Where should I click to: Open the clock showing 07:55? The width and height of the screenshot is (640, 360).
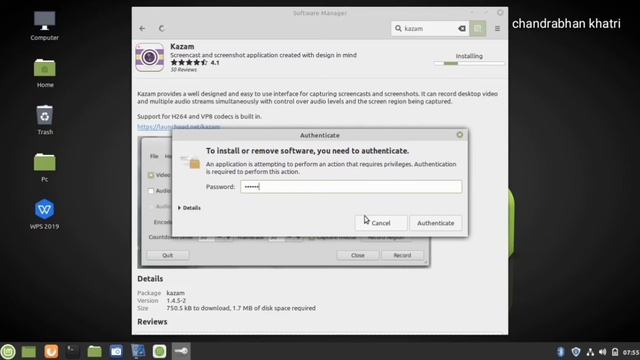631,352
